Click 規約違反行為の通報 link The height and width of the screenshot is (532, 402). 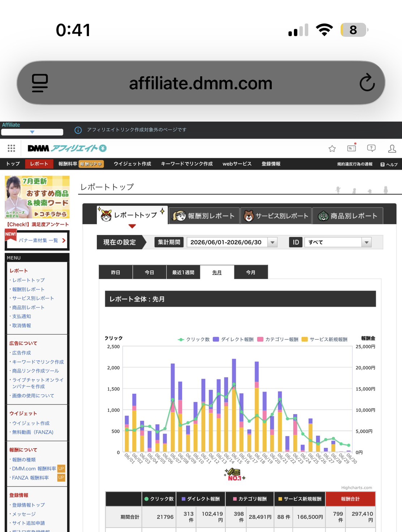coord(355,164)
